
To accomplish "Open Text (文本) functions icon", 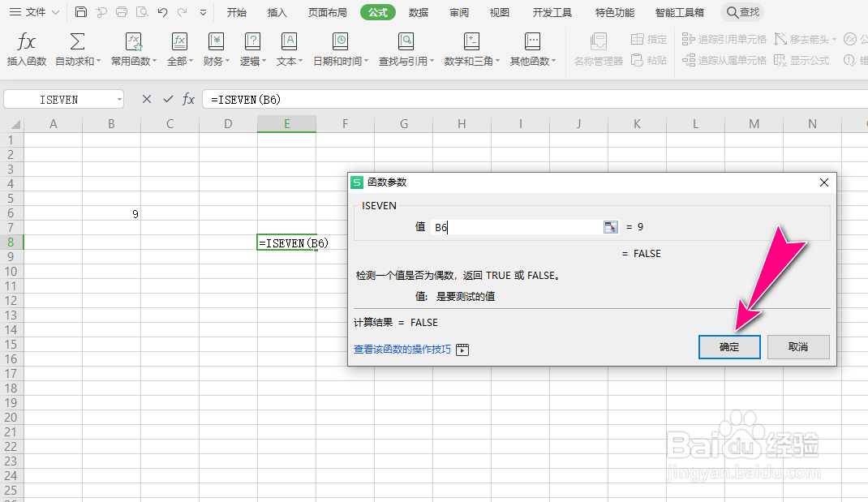I will [x=289, y=41].
